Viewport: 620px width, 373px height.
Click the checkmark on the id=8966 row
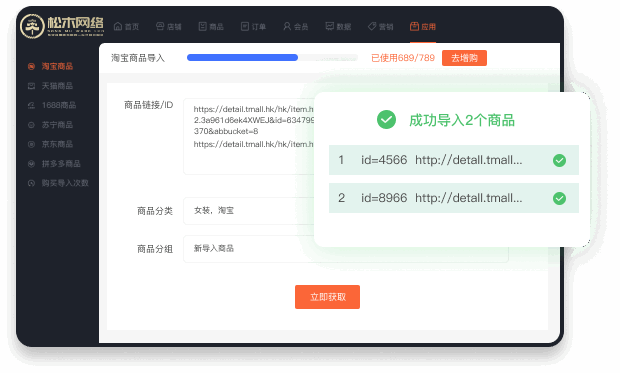(559, 198)
